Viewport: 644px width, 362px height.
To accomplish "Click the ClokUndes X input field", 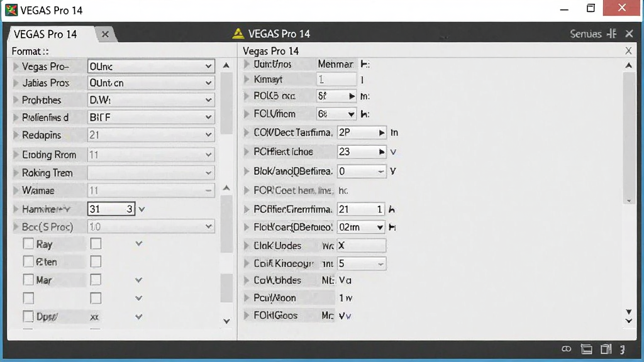I will coord(361,246).
